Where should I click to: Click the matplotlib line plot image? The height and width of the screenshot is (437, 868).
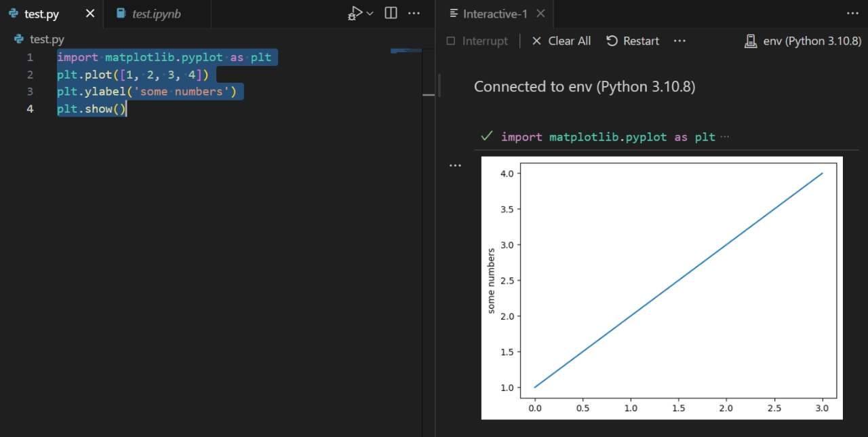point(661,287)
